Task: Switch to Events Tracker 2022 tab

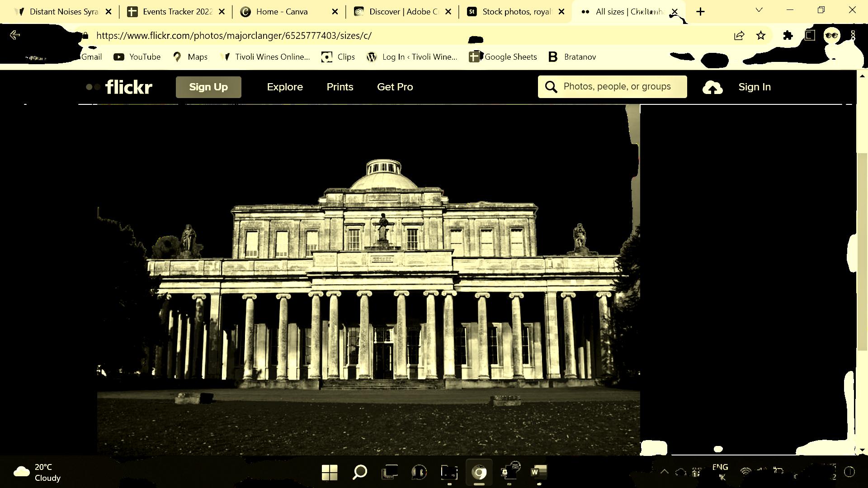Action: click(x=177, y=12)
